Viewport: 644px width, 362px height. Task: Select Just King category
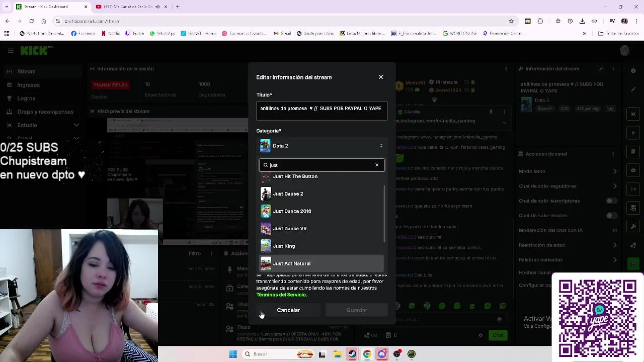pos(321,246)
